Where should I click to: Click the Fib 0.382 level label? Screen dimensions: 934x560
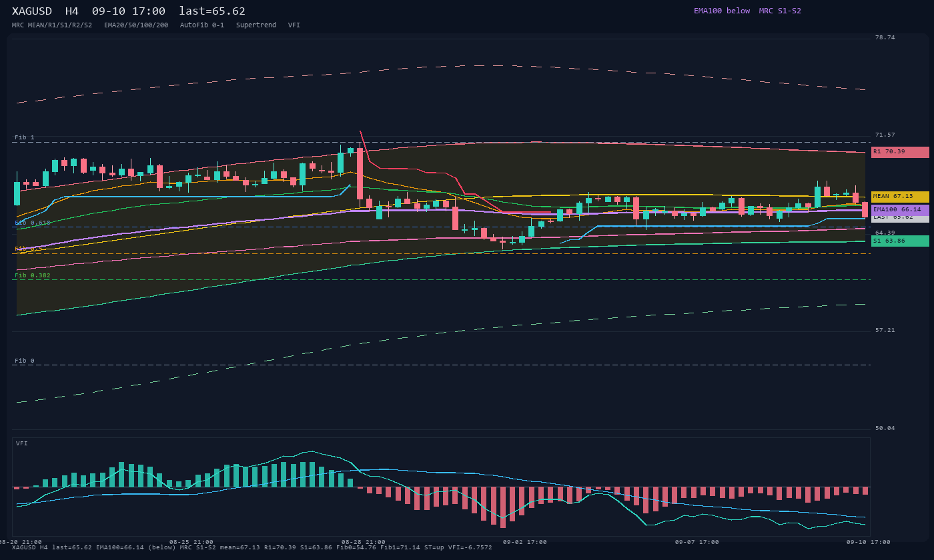click(x=33, y=275)
